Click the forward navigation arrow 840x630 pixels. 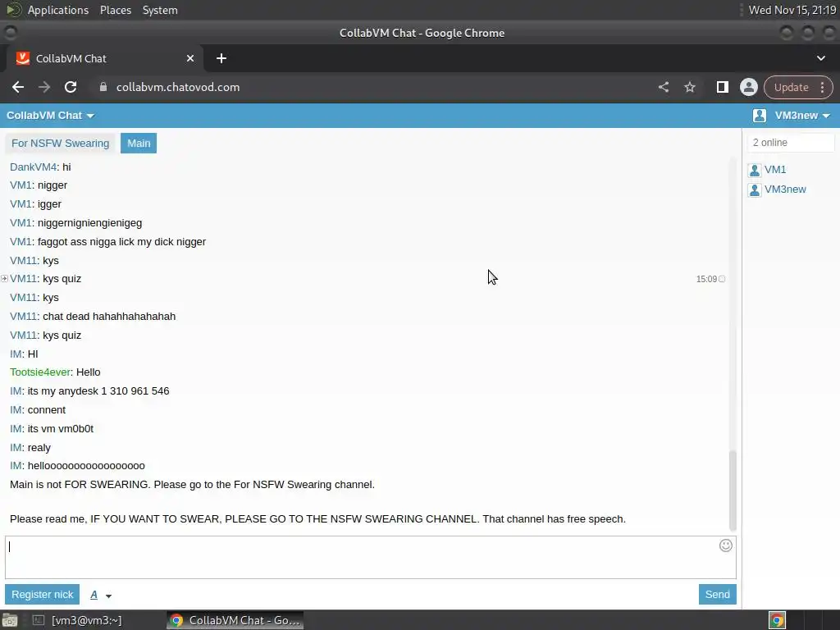44,87
